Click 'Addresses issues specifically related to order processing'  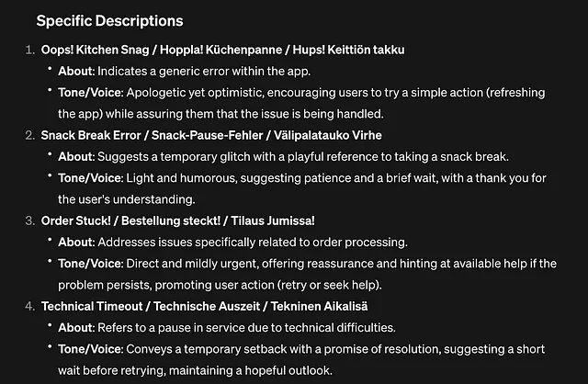253,243
